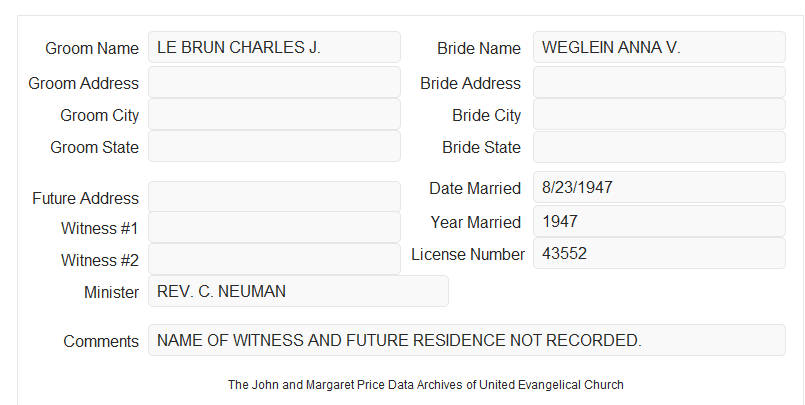Click the Minister field showing REV. C. NEUMAN
Screen dimensions: 805x405
(x=298, y=291)
